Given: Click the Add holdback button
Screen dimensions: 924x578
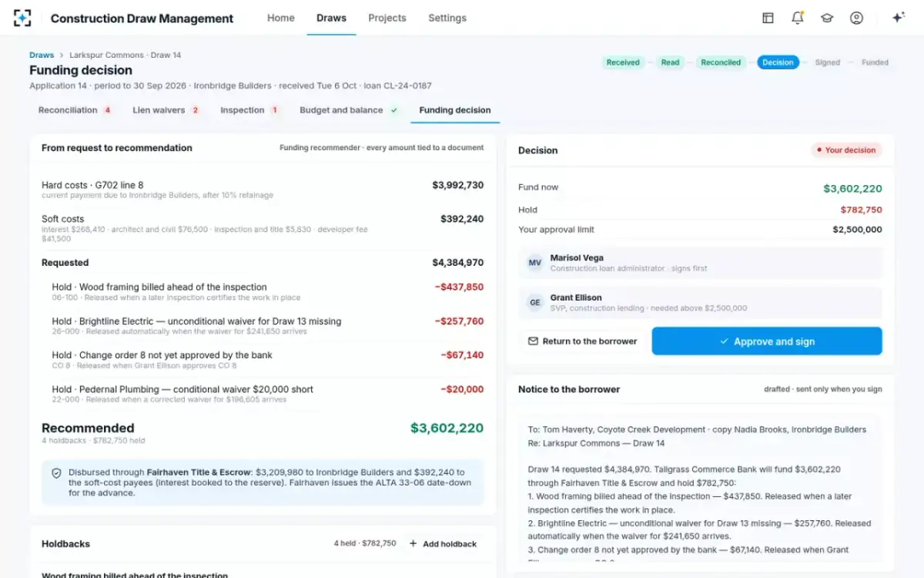Looking at the screenshot, I should (x=443, y=544).
